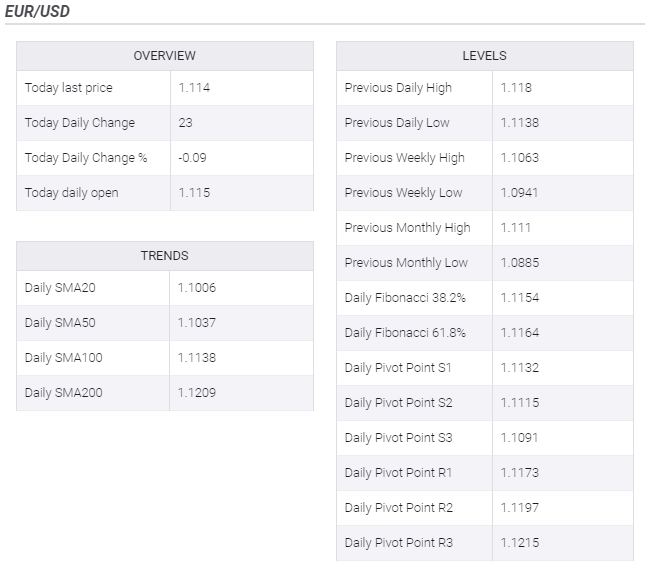
Task: Click the Today daily open value
Action: pyautogui.click(x=194, y=193)
